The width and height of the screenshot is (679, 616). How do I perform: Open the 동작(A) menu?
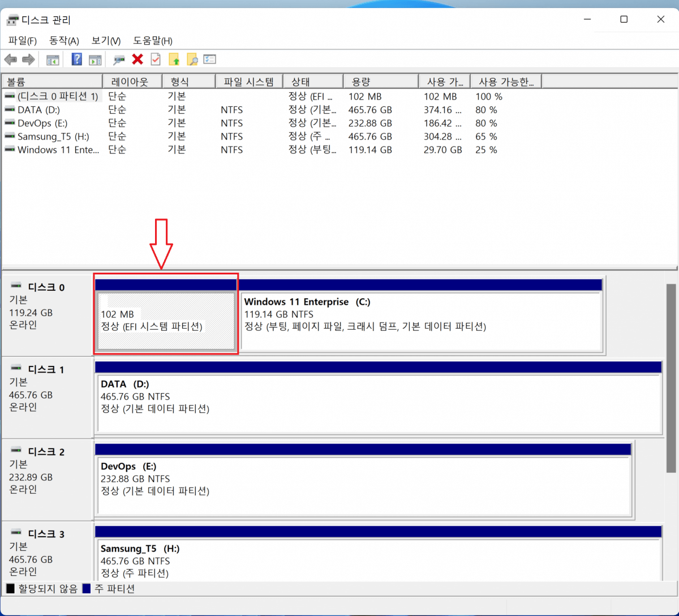click(x=65, y=41)
